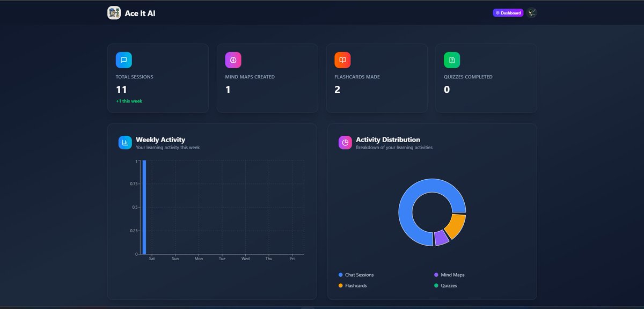Click the Mind Maps legend label
The width and height of the screenshot is (644, 309).
pyautogui.click(x=453, y=275)
